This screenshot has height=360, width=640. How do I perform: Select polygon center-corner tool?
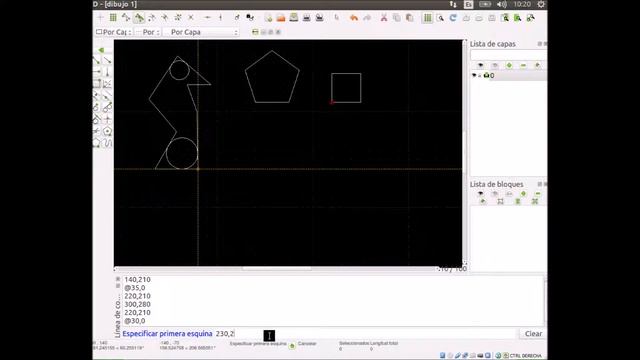[107, 131]
